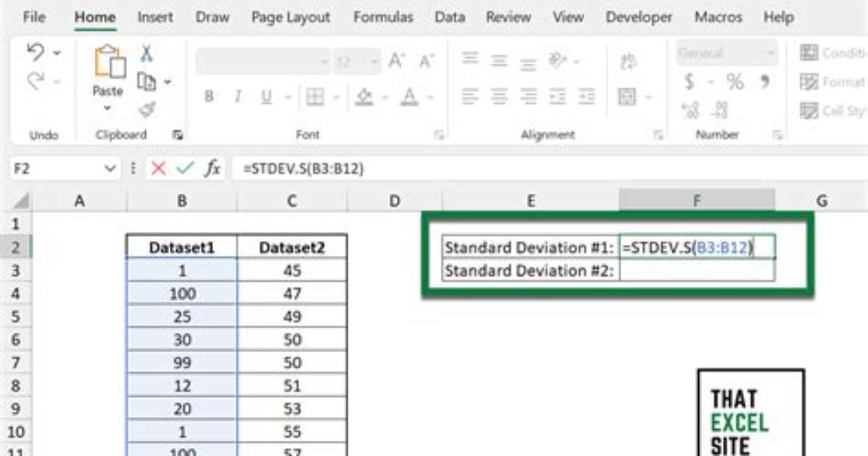Screen dimensions: 868x456
Task: Select column B header
Action: click(181, 200)
